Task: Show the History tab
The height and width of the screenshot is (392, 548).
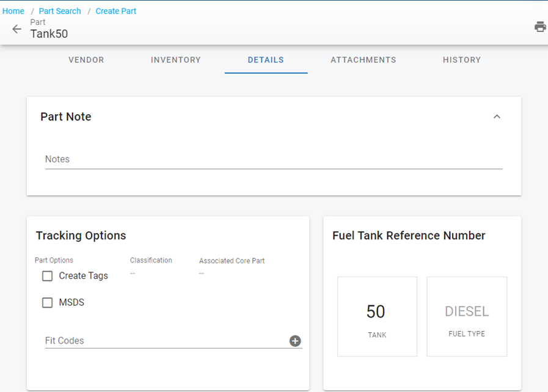Action: click(462, 60)
